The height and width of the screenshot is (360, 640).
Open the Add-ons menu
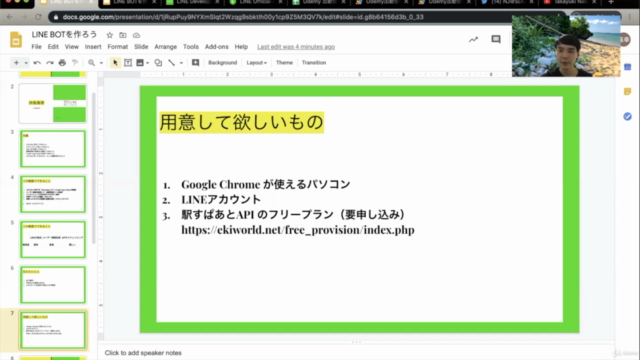point(216,47)
